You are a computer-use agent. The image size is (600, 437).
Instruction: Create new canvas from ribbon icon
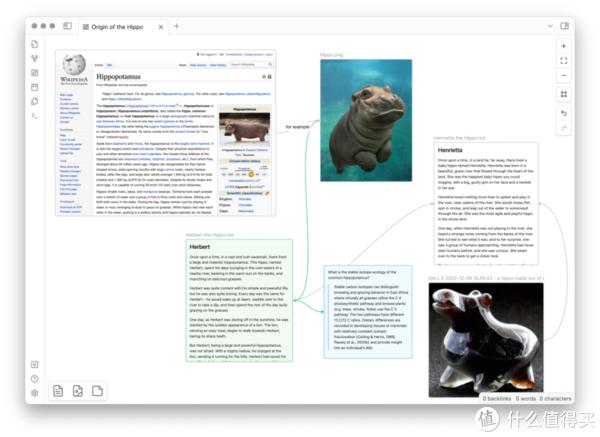click(34, 73)
